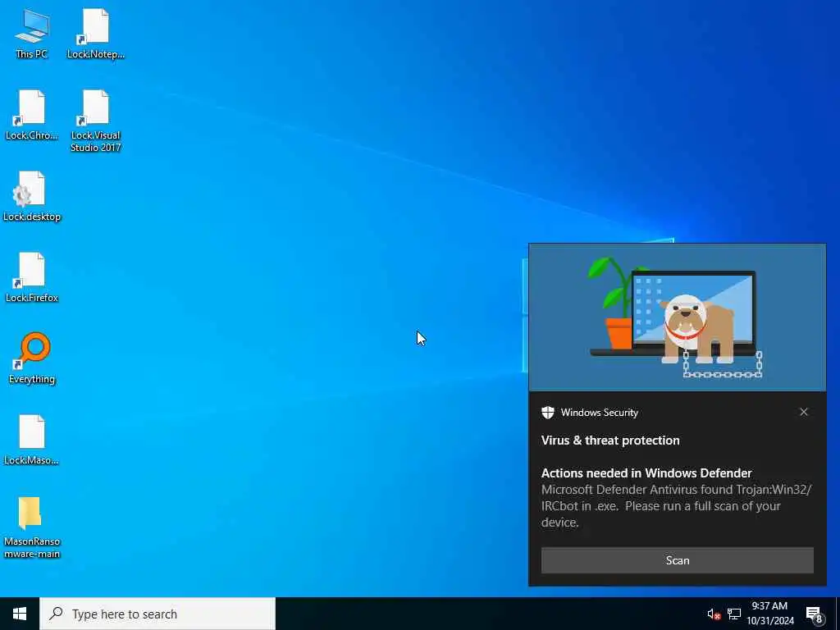This screenshot has height=630, width=840.
Task: Click the Scan button in notification
Action: (677, 560)
